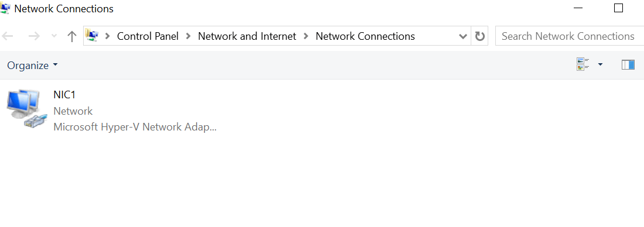Image resolution: width=644 pixels, height=227 pixels.
Task: Select the NIC1 network adapter icon
Action: [x=25, y=109]
